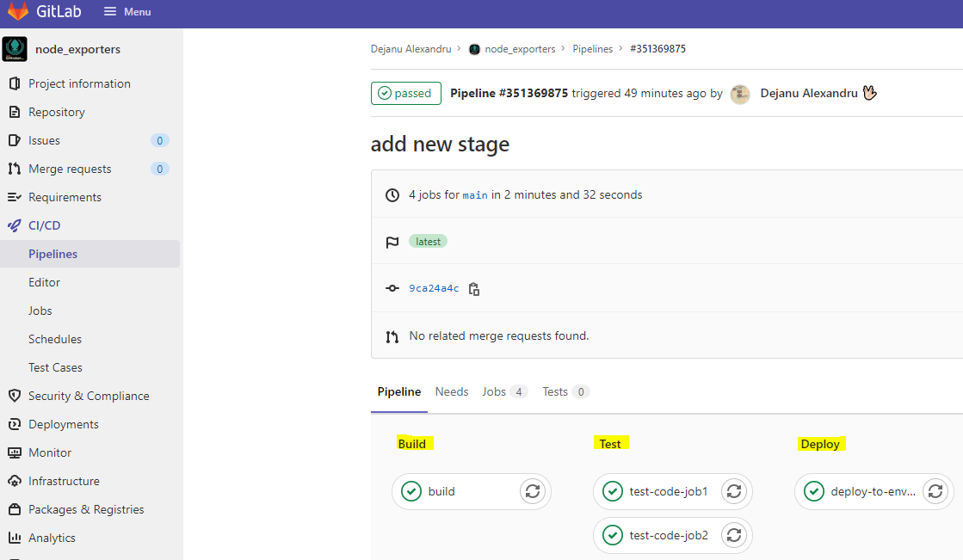Click Dejanu Alexandru user avatar
The width and height of the screenshot is (963, 560).
pos(740,93)
